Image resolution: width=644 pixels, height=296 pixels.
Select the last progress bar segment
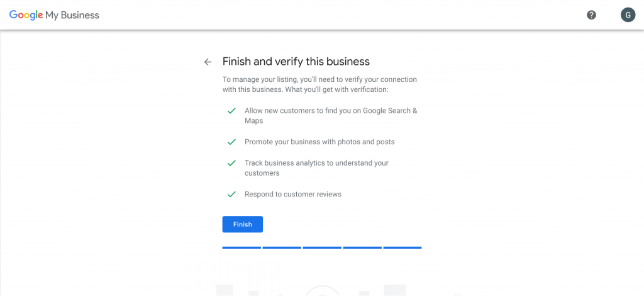pyautogui.click(x=402, y=248)
